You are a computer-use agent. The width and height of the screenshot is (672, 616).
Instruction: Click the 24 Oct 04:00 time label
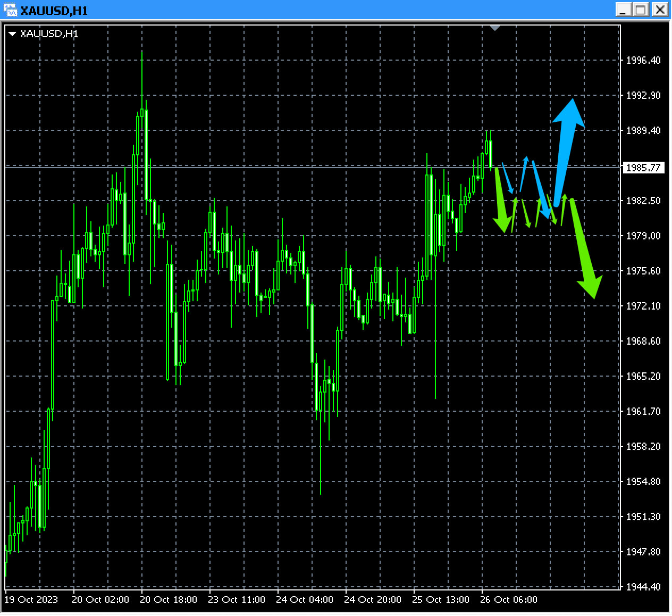[305, 600]
